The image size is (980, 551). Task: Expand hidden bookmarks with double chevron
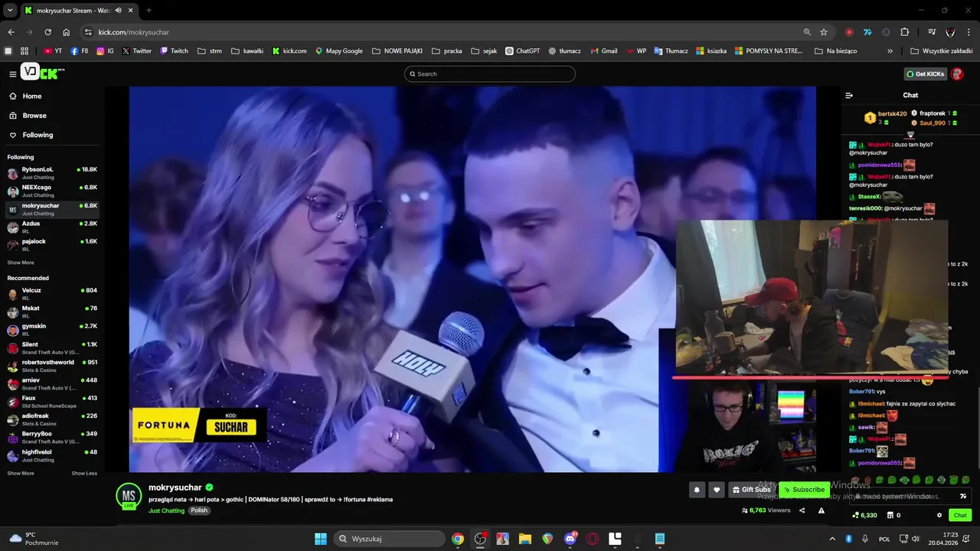pos(890,51)
